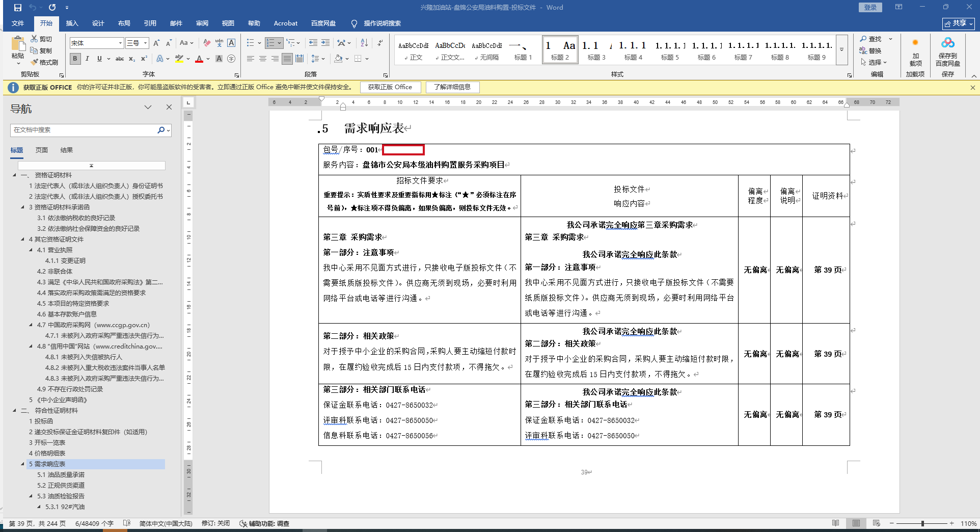Save document to Baidu Netdisk

coord(947,52)
